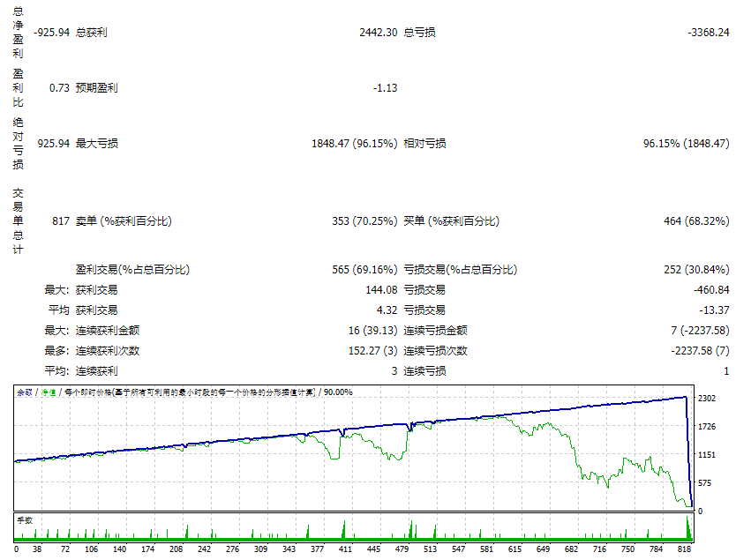The height and width of the screenshot is (560, 736).
Task: Select the gross profit value 2442.30
Action: click(379, 33)
